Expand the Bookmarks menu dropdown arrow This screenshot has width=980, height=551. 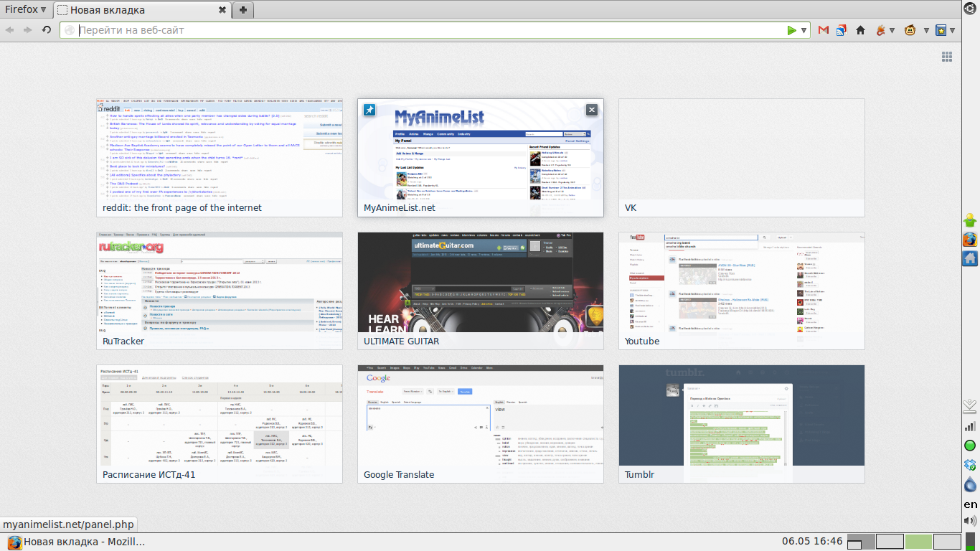pyautogui.click(x=952, y=31)
